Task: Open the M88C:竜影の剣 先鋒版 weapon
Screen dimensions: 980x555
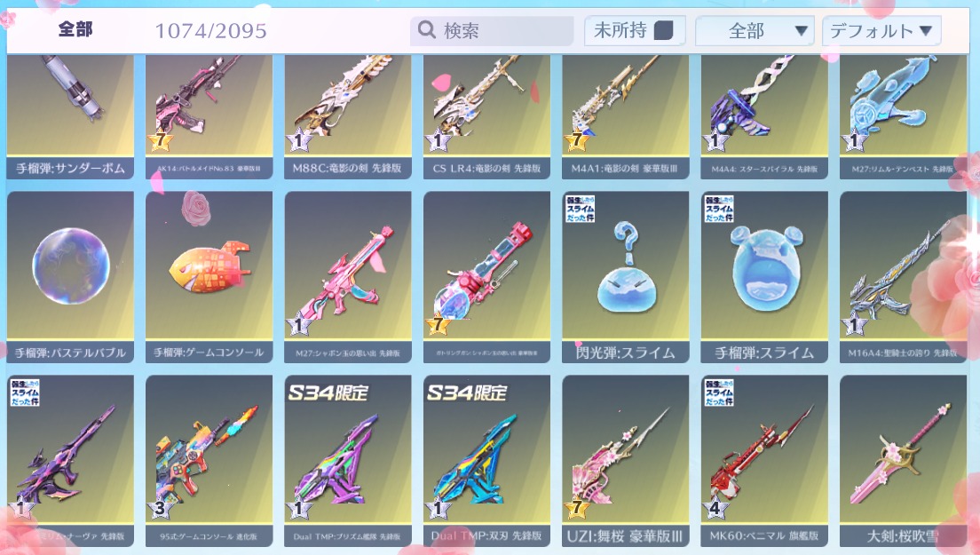Action: tap(348, 117)
